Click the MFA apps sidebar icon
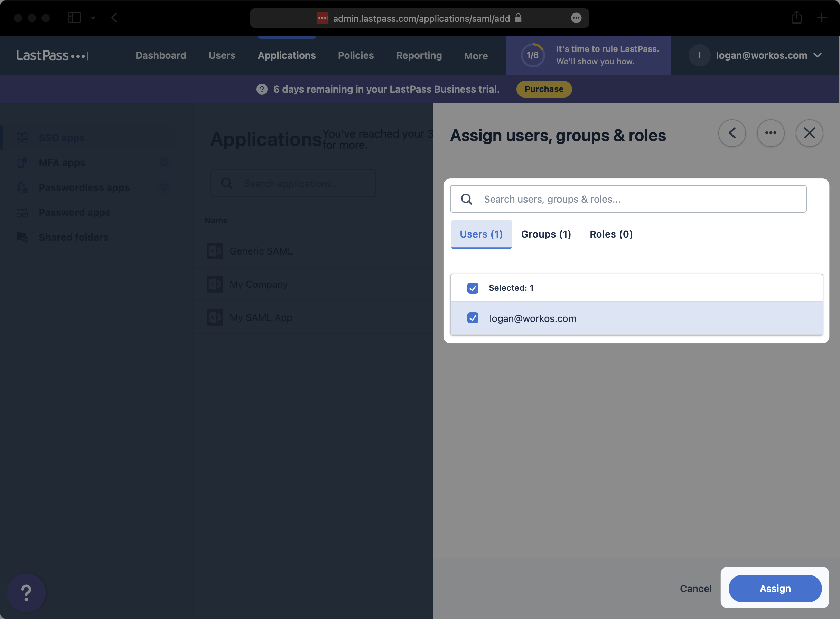Viewport: 840px width, 619px height. (21, 162)
